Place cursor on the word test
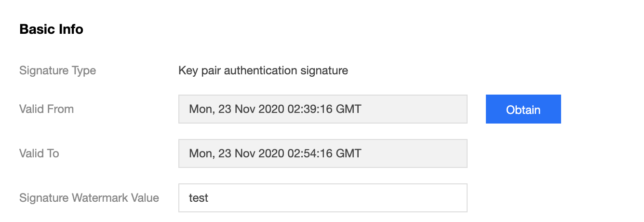 (199, 198)
